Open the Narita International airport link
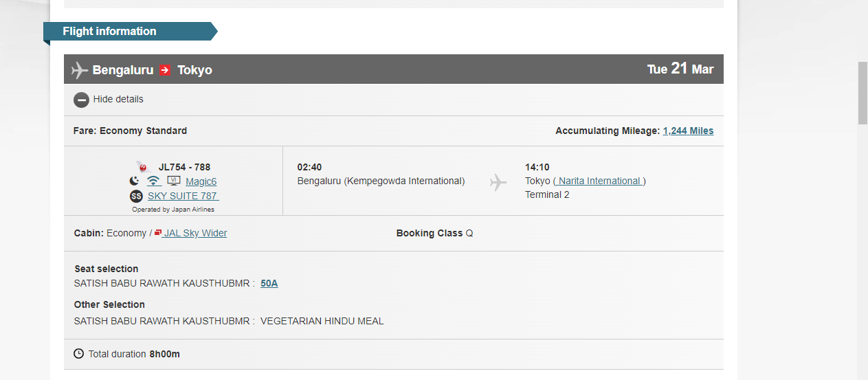This screenshot has height=380, width=868. (599, 181)
